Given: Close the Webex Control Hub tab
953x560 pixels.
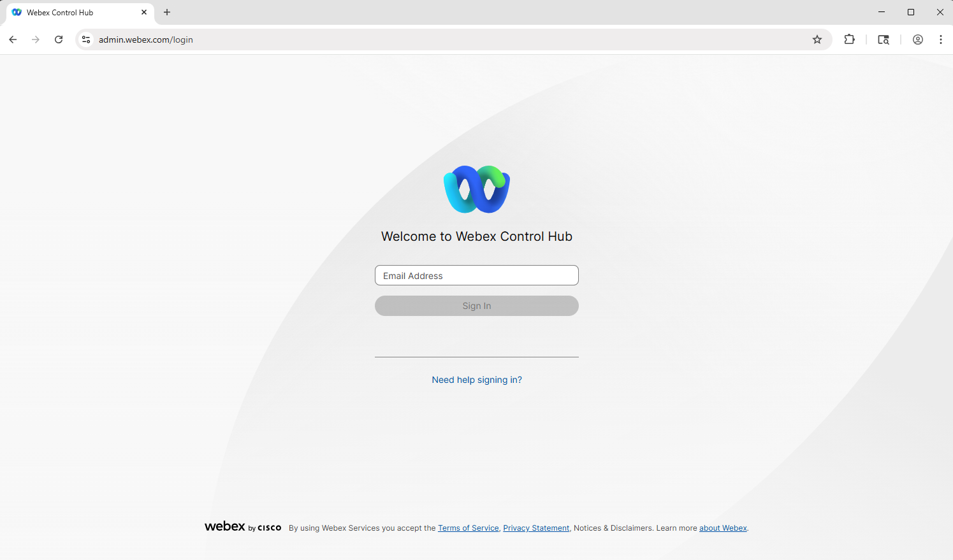Looking at the screenshot, I should [144, 12].
